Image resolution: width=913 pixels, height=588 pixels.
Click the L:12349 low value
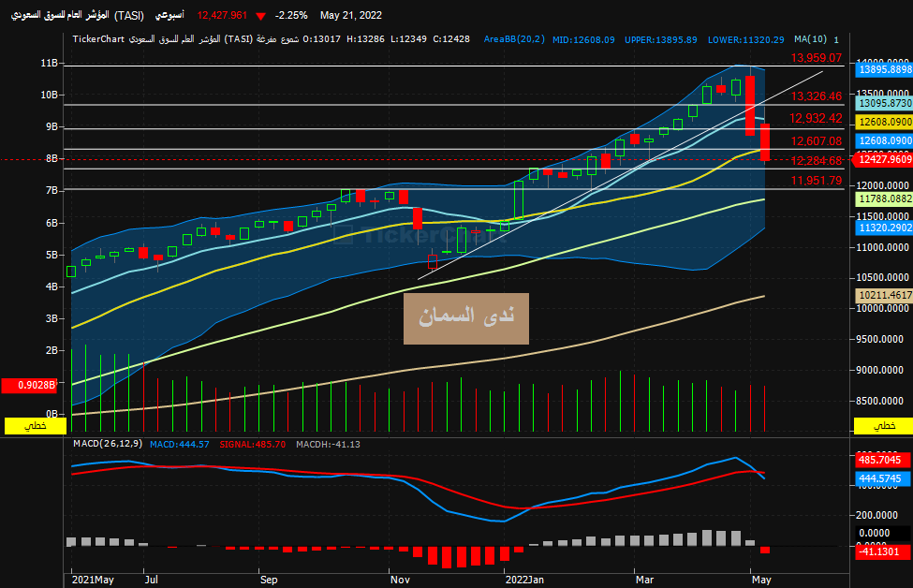click(x=408, y=39)
